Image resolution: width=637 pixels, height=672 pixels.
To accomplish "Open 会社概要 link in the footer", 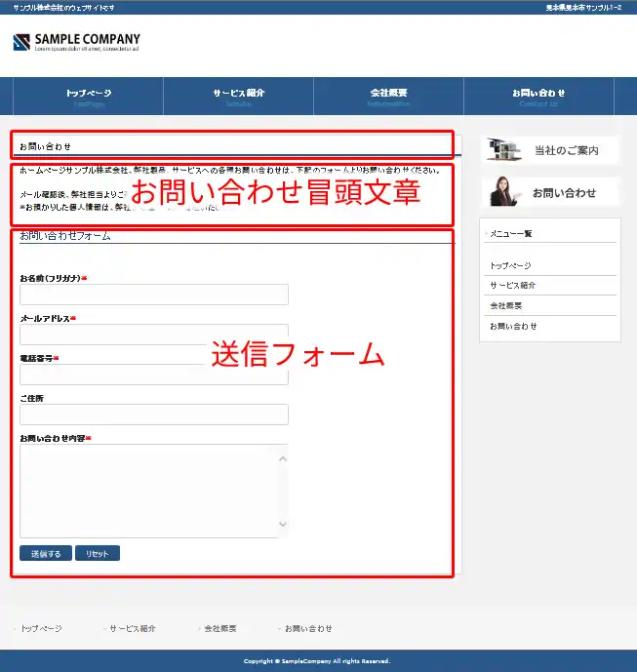I will click(219, 629).
